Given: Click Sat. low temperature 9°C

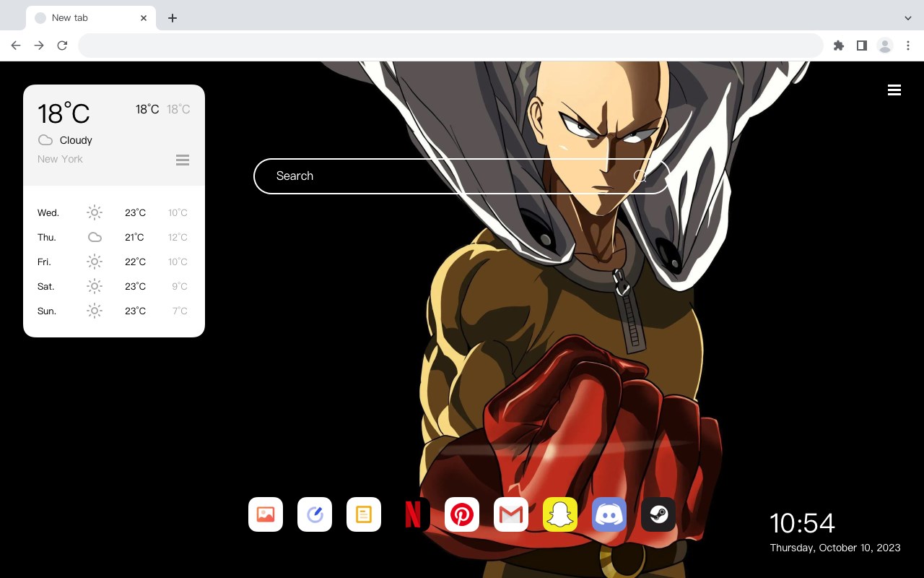Looking at the screenshot, I should click(x=180, y=286).
